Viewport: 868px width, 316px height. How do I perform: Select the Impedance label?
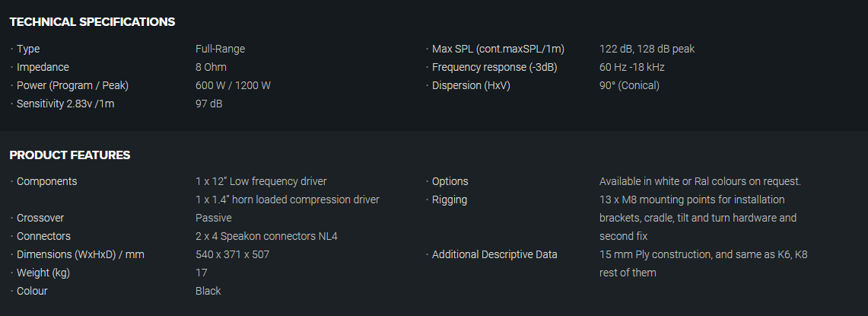[x=43, y=67]
